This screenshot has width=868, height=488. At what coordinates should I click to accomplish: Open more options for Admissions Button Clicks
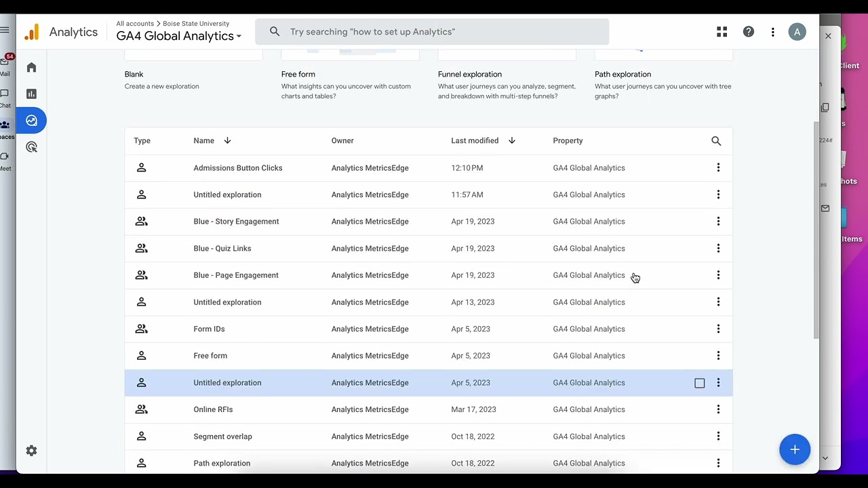click(718, 168)
